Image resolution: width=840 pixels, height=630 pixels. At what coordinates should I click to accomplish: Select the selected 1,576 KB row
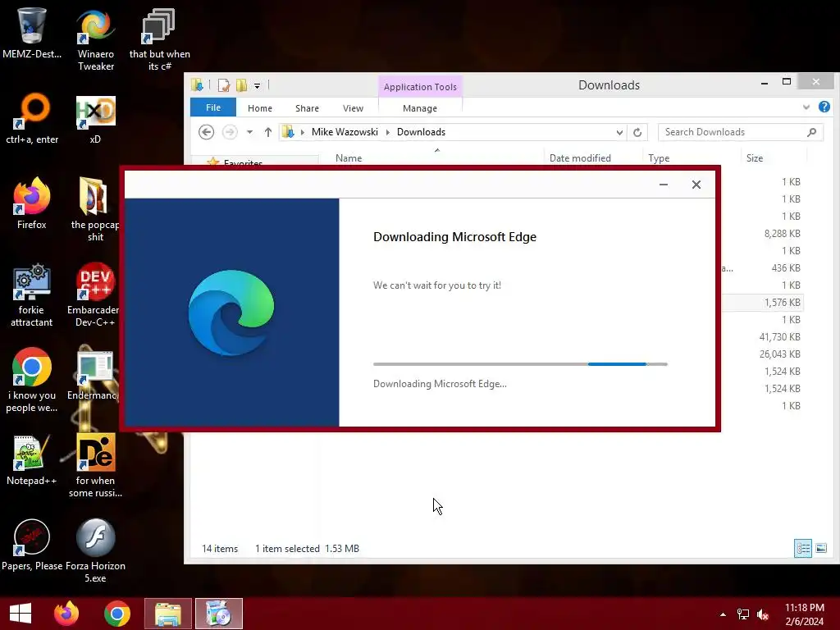point(762,303)
